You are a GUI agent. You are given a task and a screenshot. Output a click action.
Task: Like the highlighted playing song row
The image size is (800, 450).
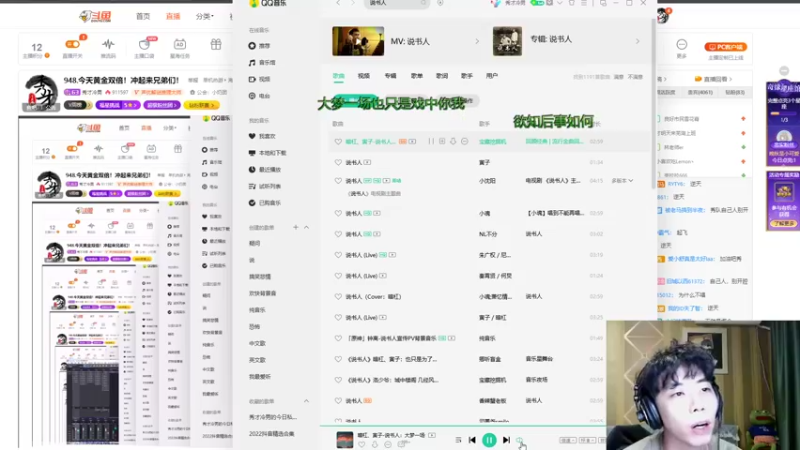pos(338,141)
